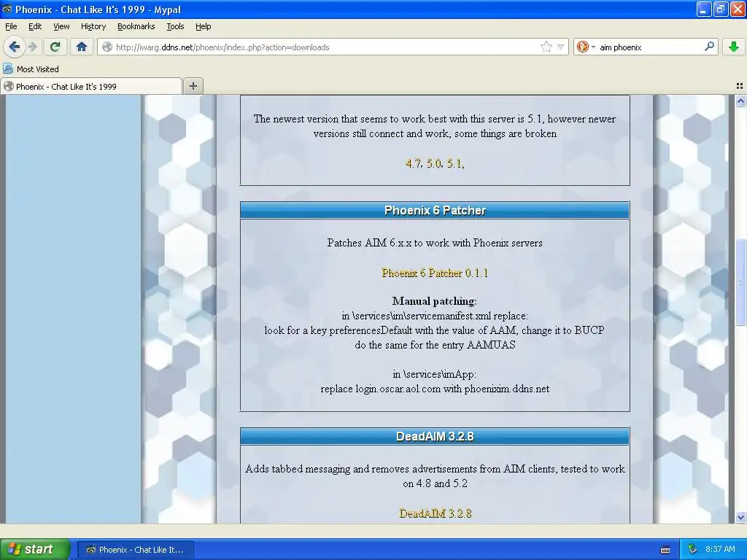The height and width of the screenshot is (560, 747).
Task: Download AIM version 5.0 link
Action: [x=434, y=163]
